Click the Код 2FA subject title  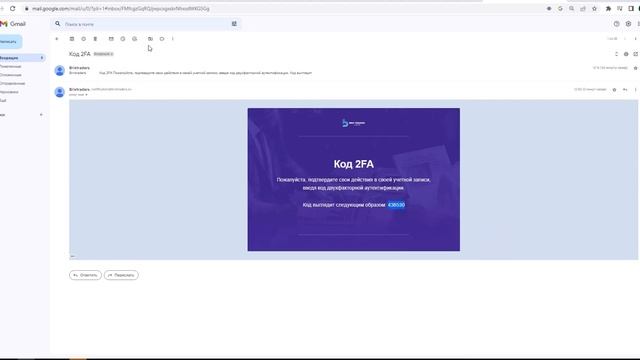[80, 54]
